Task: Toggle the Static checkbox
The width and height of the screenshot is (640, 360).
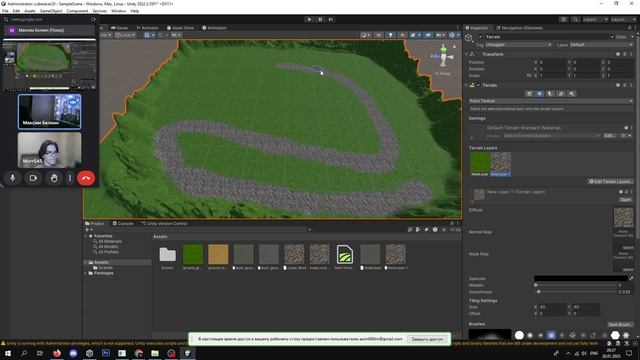Action: (x=612, y=37)
